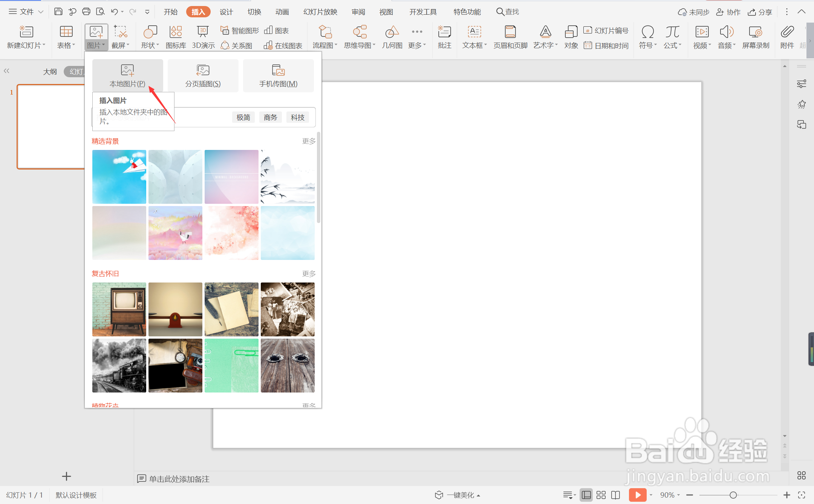Insert 页眉和页脚 header and footer
Image resolution: width=814 pixels, height=504 pixels.
click(x=510, y=37)
